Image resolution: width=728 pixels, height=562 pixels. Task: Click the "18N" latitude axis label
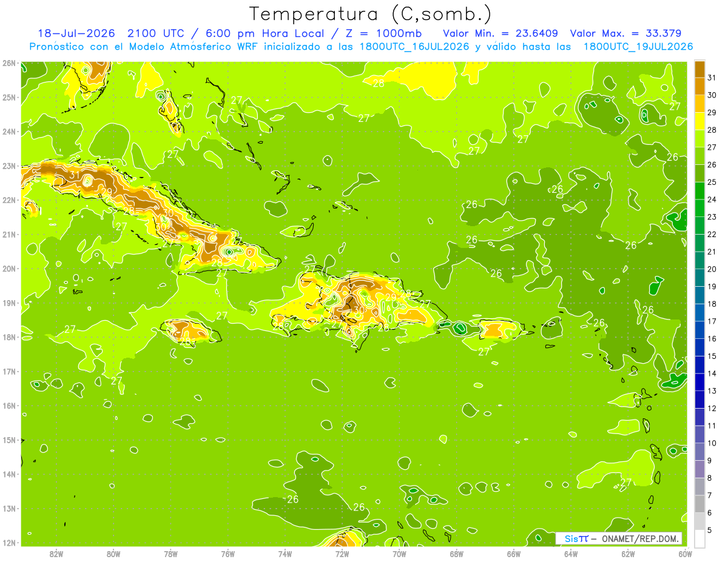click(x=9, y=337)
